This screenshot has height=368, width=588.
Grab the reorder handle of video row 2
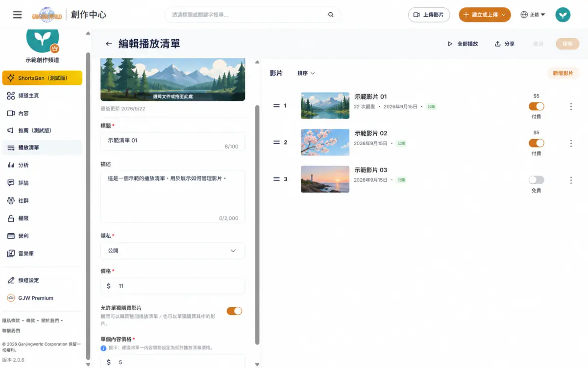coord(276,142)
